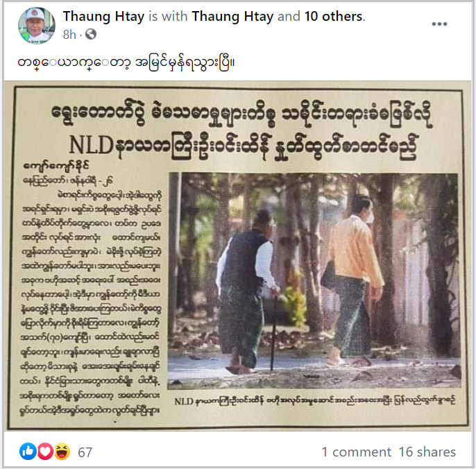Viewport: 476px width, 469px height.
Task: View the 16 shares list
Action: [x=427, y=452]
